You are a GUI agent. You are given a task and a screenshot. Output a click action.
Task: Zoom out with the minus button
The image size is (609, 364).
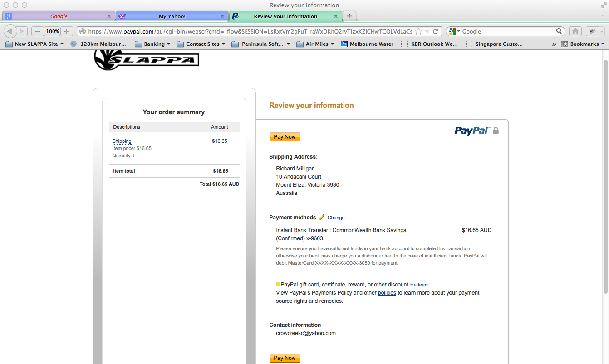[38, 31]
